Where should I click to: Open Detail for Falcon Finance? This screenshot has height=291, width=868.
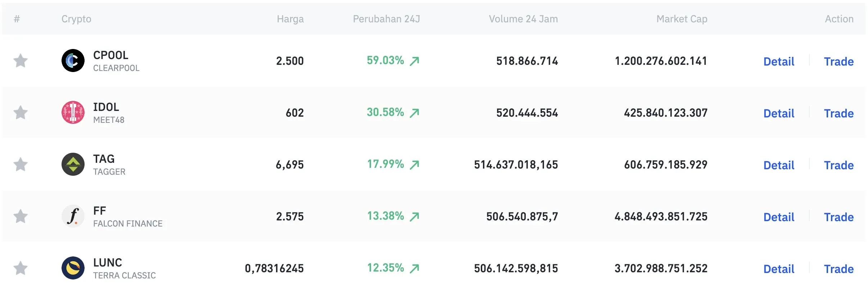click(778, 216)
